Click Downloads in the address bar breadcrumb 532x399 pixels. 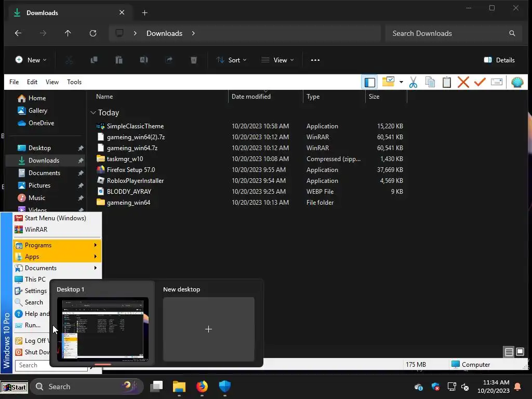point(165,33)
